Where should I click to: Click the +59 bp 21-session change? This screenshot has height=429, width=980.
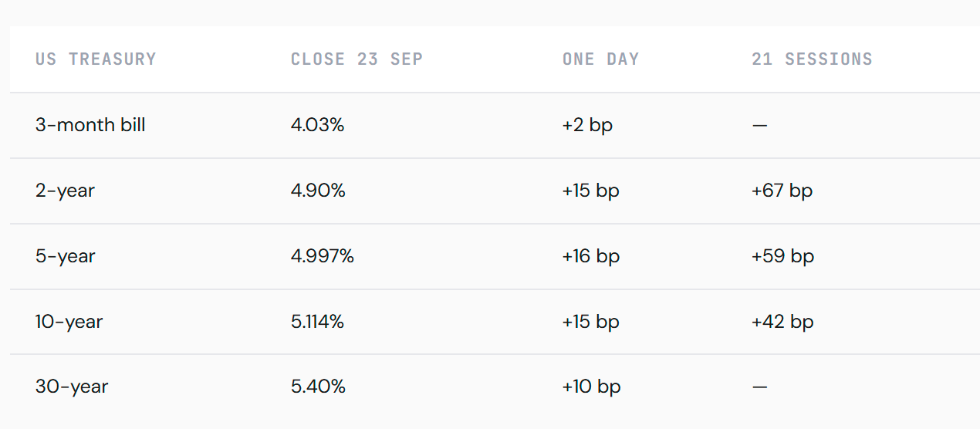(782, 256)
